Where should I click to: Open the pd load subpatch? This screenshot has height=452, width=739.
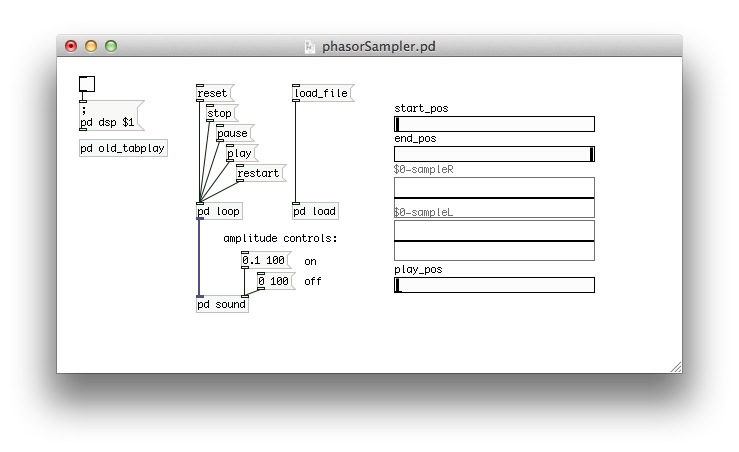tap(315, 211)
